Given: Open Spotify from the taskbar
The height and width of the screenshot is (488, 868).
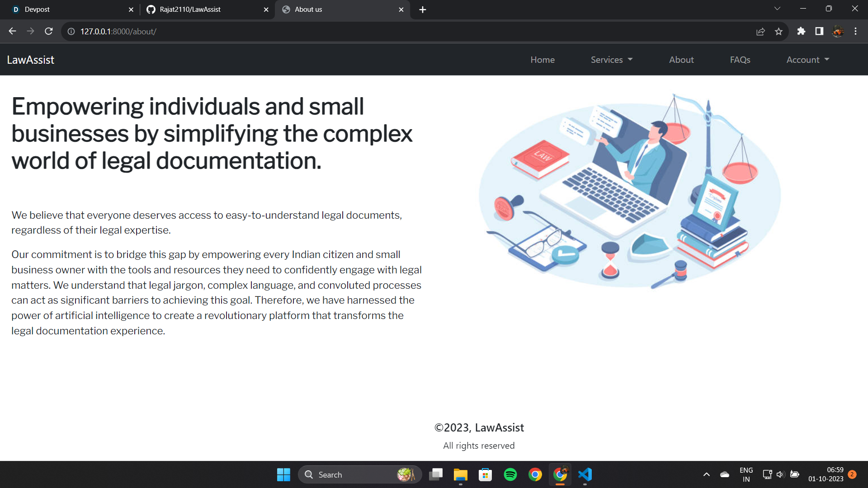Looking at the screenshot, I should (510, 474).
